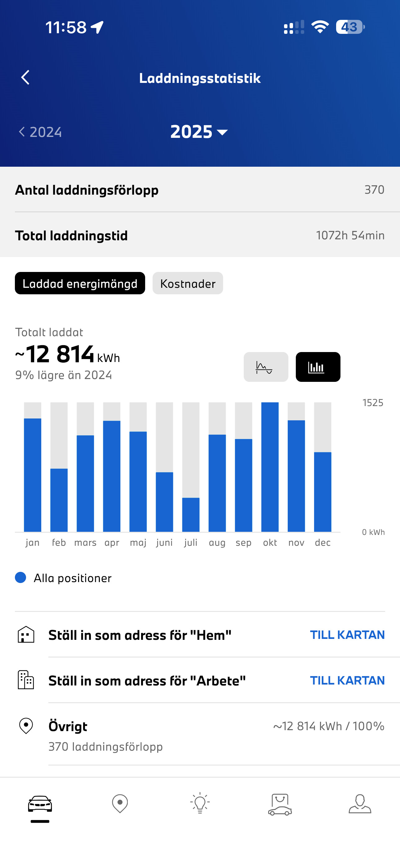
Task: Tap the Hem house icon
Action: [26, 635]
